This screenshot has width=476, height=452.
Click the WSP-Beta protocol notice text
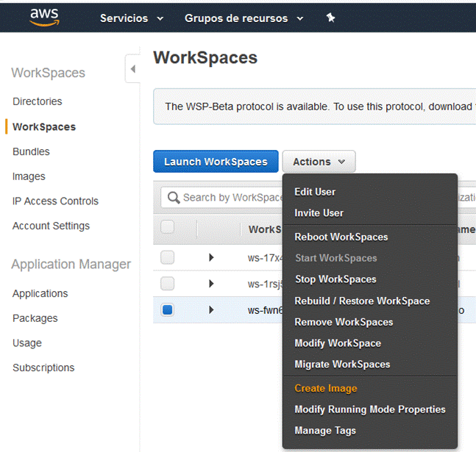320,107
